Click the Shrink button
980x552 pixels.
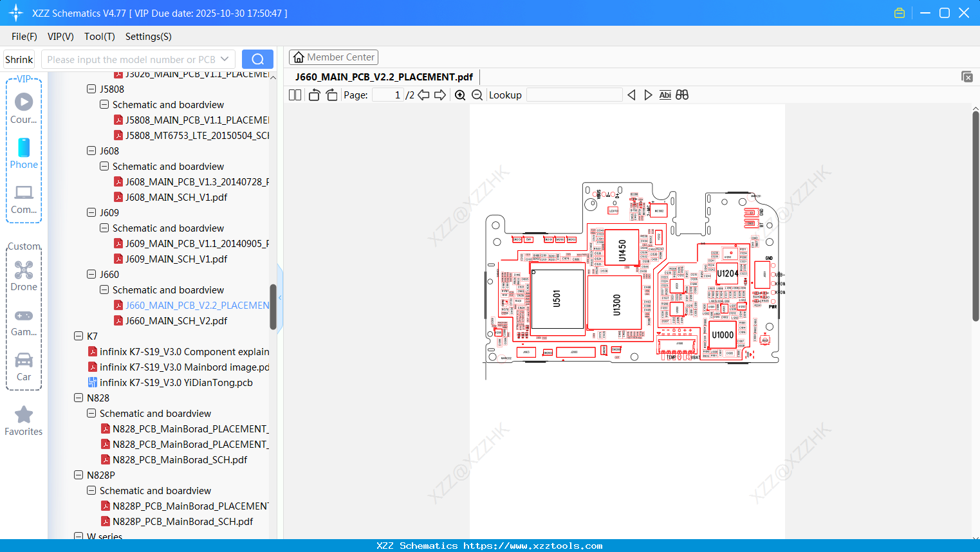[x=19, y=59]
